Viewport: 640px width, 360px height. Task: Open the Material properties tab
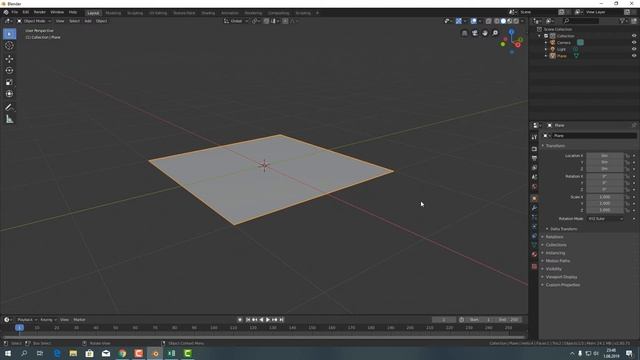534,254
